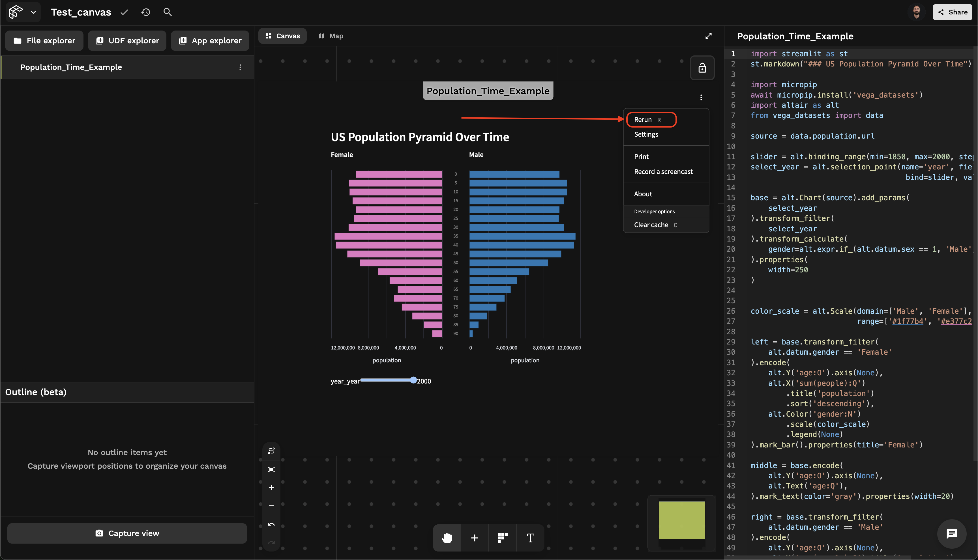
Task: Open version history clock icon
Action: pyautogui.click(x=145, y=12)
